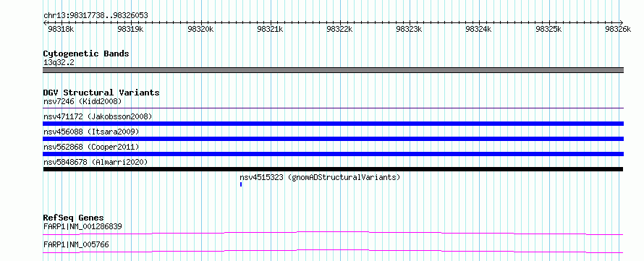Click the FARP1|NM_001286839 transcript label
This screenshot has width=644, height=261.
82,226
